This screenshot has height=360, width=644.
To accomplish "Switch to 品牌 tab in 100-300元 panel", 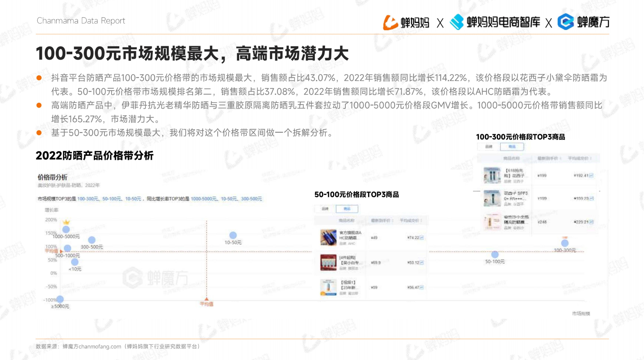I will [x=489, y=147].
